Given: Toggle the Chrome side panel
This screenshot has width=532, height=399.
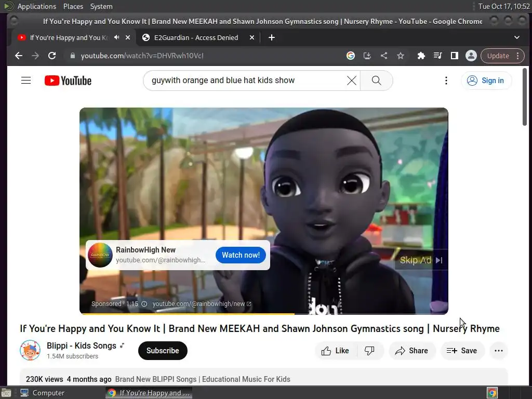Looking at the screenshot, I should pyautogui.click(x=454, y=56).
